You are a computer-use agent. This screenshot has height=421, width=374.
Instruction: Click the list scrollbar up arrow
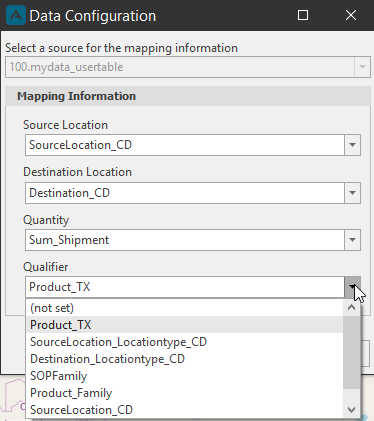tap(351, 308)
